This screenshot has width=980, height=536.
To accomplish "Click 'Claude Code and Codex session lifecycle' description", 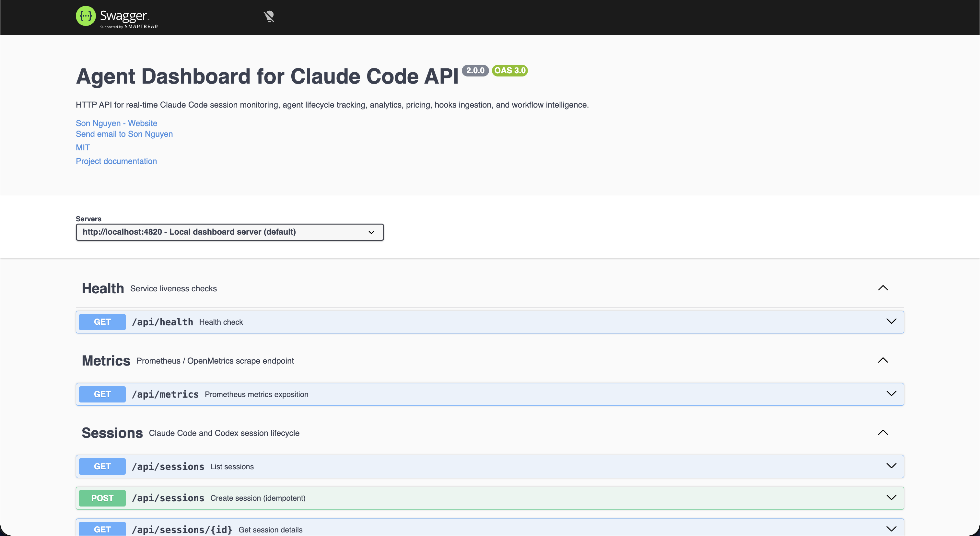I will point(224,433).
